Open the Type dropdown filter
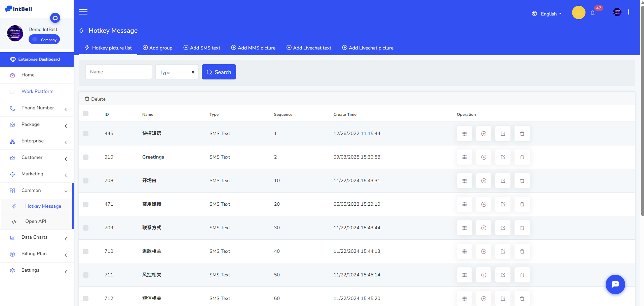Screen dimensions: 644x306 pos(177,72)
